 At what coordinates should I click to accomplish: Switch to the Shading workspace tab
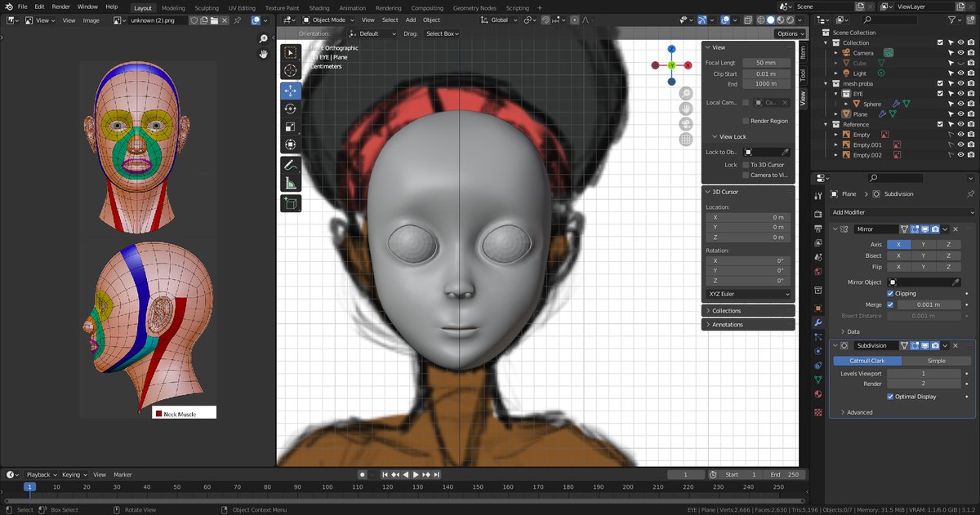[319, 7]
